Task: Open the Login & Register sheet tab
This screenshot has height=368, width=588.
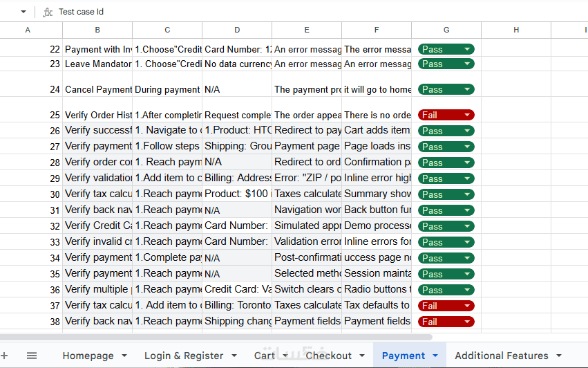Action: tap(183, 356)
